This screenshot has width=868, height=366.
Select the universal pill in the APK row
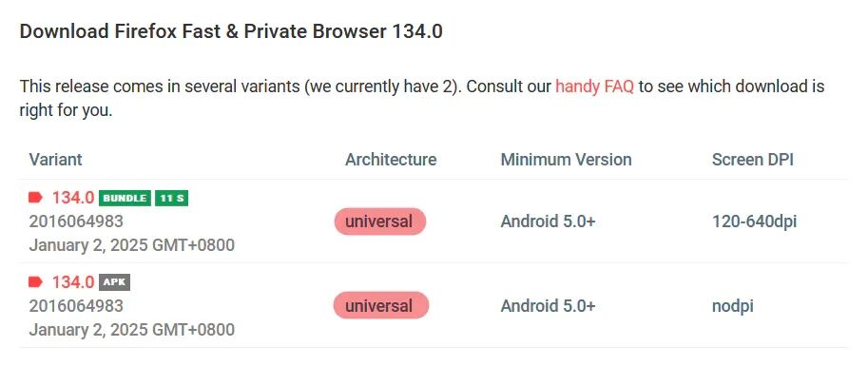[380, 306]
